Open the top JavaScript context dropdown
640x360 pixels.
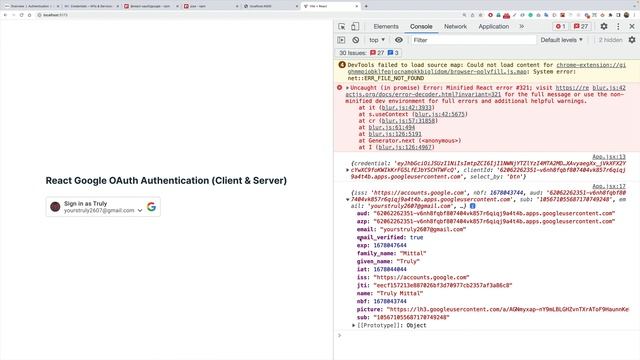(x=377, y=40)
